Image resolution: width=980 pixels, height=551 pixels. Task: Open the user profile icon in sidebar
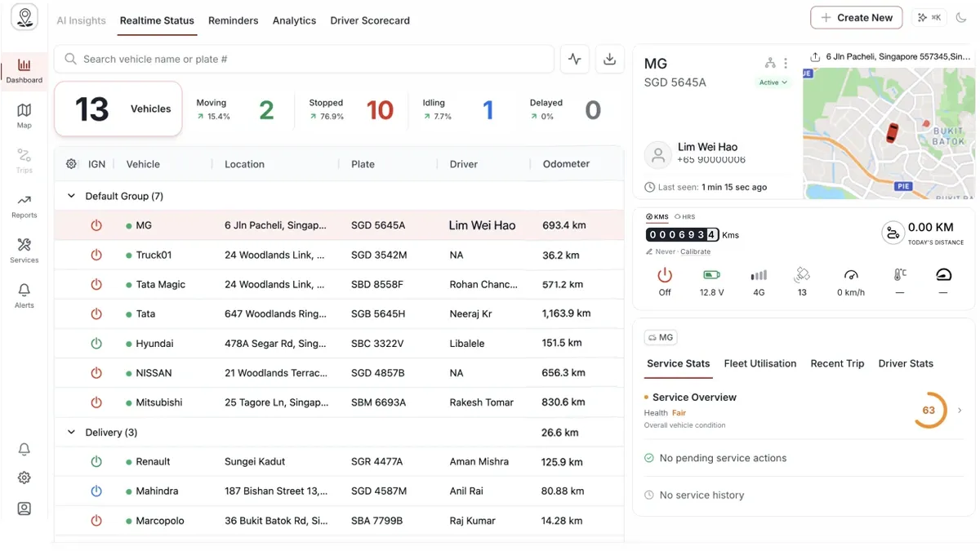click(x=24, y=509)
